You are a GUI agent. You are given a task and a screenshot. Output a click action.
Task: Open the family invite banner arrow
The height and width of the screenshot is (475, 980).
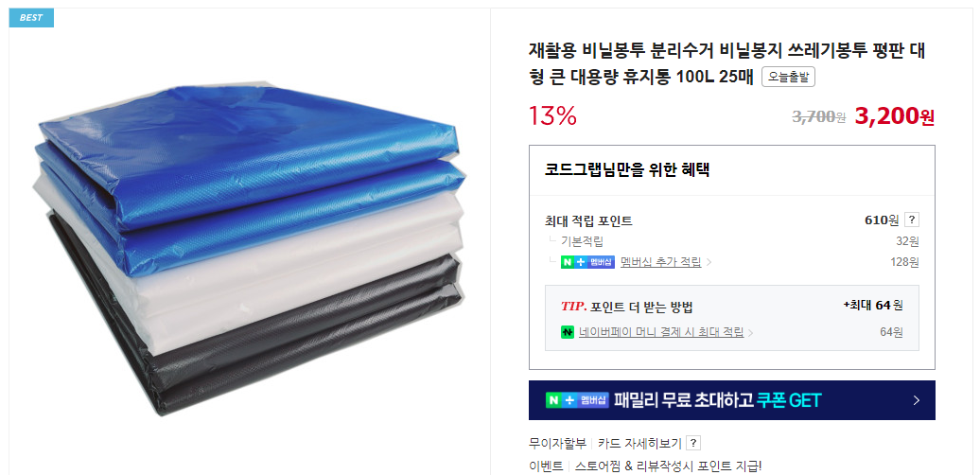[917, 400]
